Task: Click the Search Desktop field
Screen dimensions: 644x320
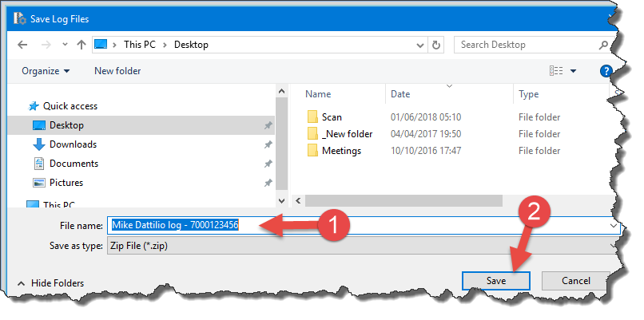Action: pyautogui.click(x=529, y=45)
